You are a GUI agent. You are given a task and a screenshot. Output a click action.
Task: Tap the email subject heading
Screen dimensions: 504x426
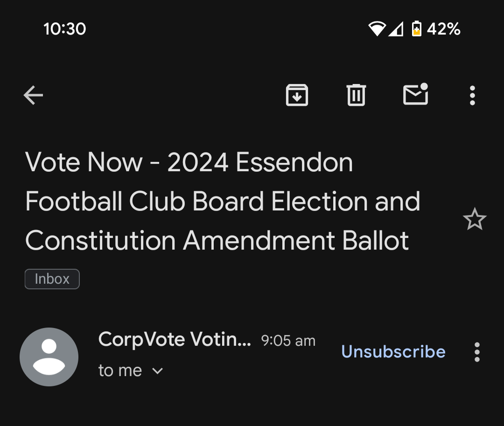[x=223, y=201]
